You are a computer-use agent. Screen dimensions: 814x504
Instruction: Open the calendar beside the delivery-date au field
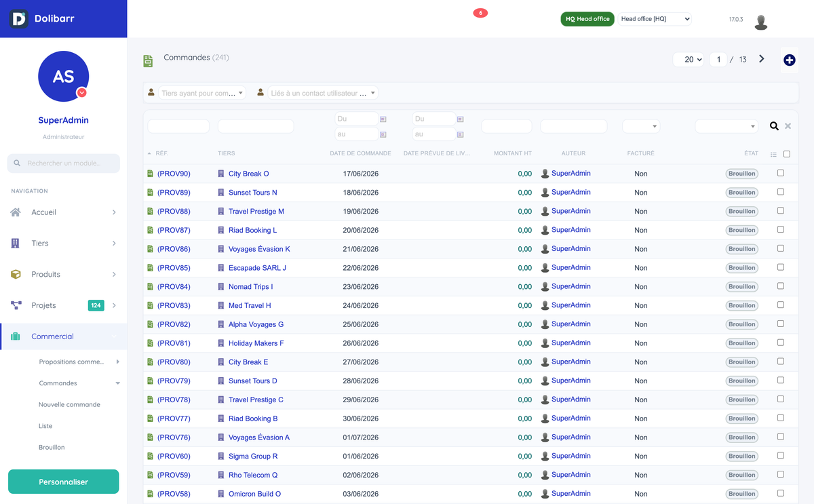[x=460, y=135]
